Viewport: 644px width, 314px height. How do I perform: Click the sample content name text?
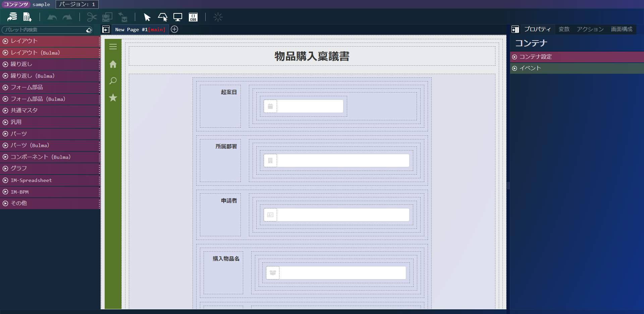[41, 4]
